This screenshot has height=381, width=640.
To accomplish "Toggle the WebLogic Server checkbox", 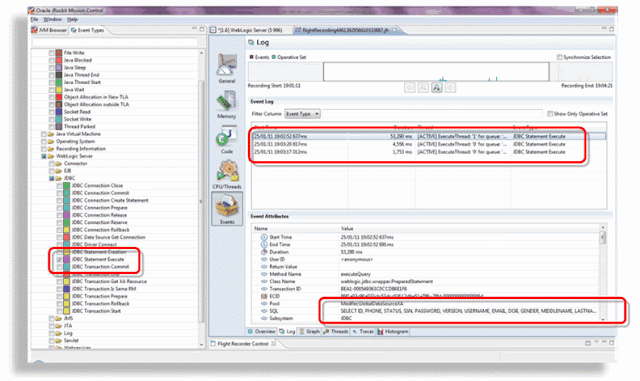I will (x=44, y=156).
